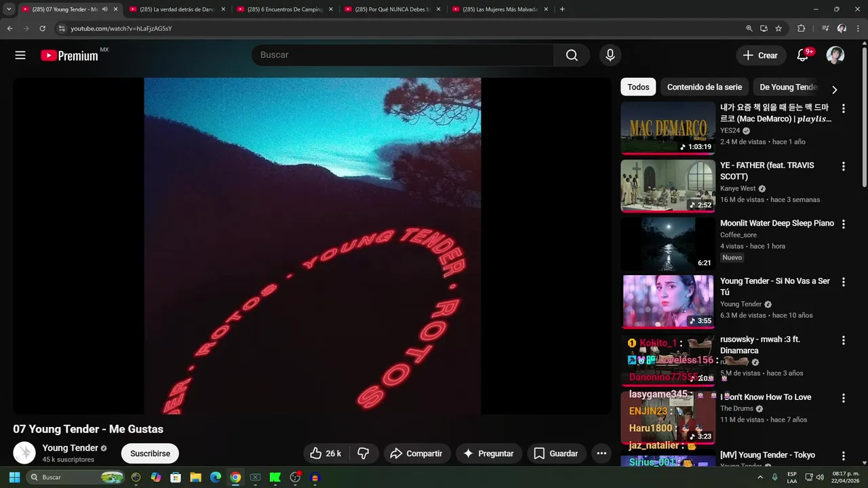Open Young Tender channel name link
The width and height of the screenshot is (868, 488).
(70, 448)
